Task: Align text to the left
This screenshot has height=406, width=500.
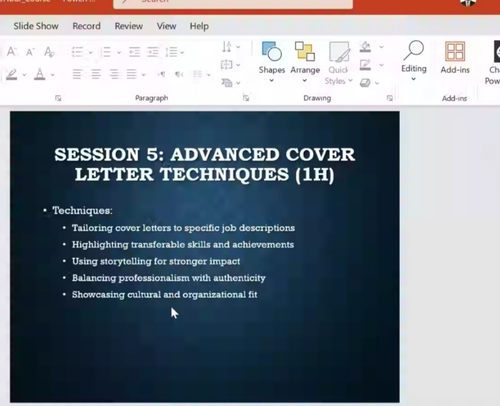Action: (77, 74)
